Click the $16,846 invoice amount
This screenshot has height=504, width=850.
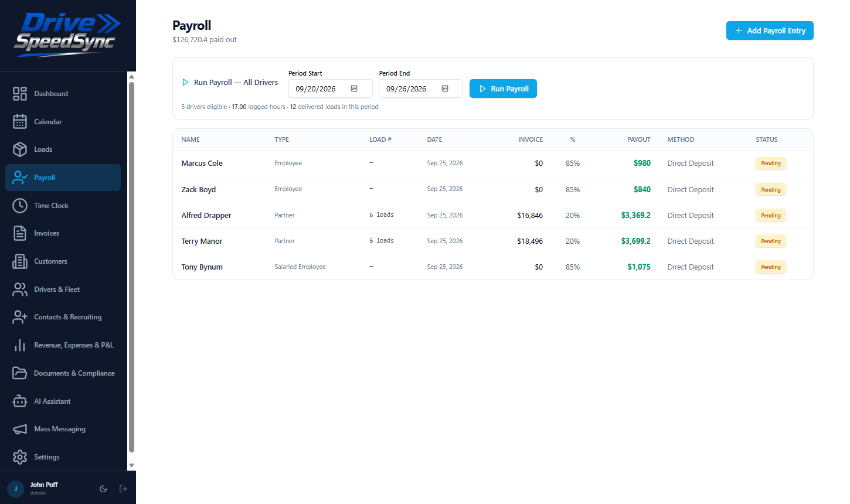530,215
